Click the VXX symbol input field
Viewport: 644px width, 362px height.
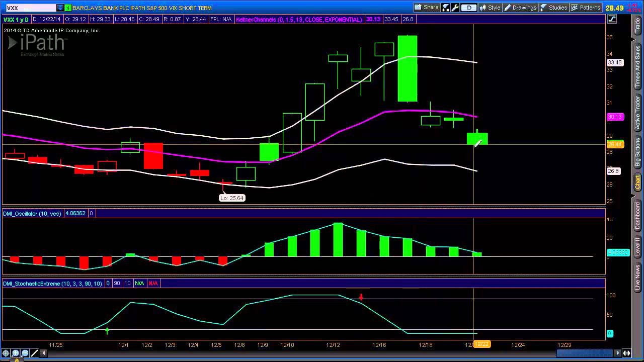tap(30, 8)
